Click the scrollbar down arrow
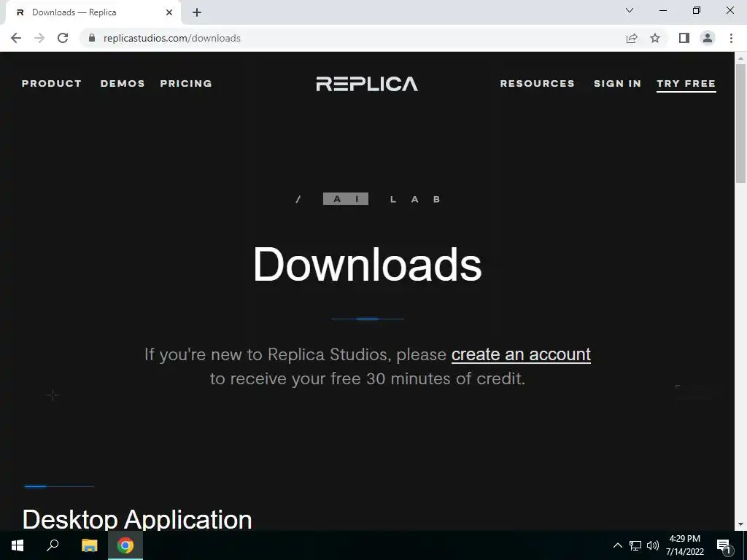 (740, 525)
